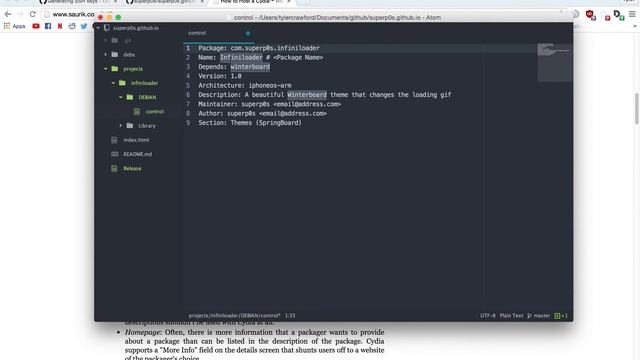Select the infiniloader folder icon
This screenshot has width=640, height=360.
click(x=122, y=83)
